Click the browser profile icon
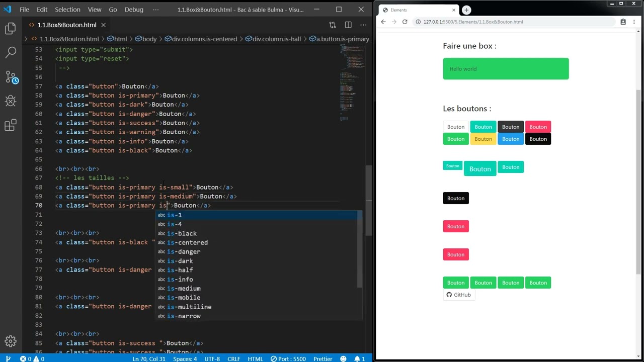Viewport: 644px width, 362px height. tap(623, 22)
